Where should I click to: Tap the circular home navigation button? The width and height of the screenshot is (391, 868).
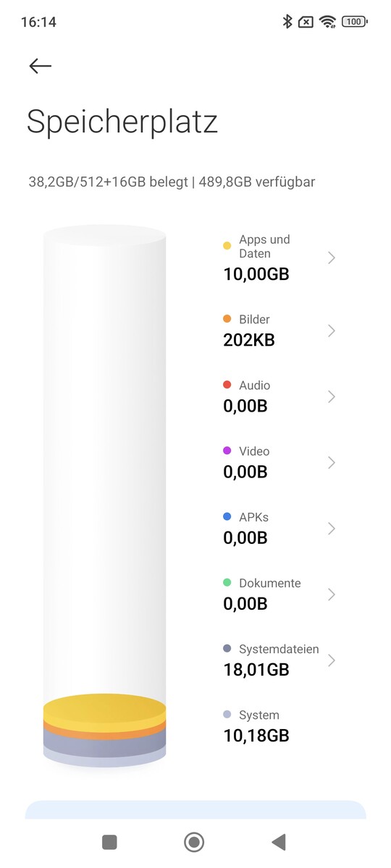coord(194,841)
